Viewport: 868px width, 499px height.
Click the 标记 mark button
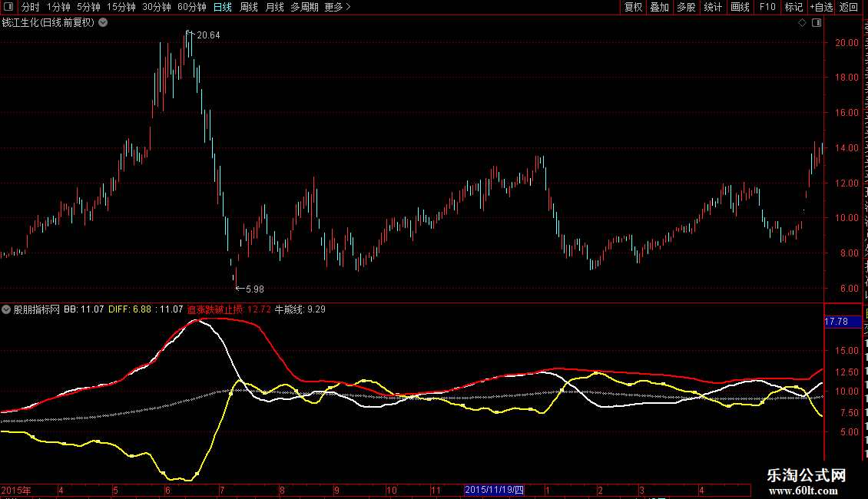pyautogui.click(x=793, y=7)
